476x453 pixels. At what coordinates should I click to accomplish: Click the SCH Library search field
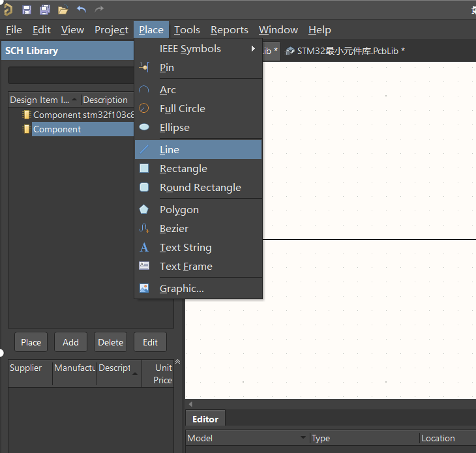71,75
